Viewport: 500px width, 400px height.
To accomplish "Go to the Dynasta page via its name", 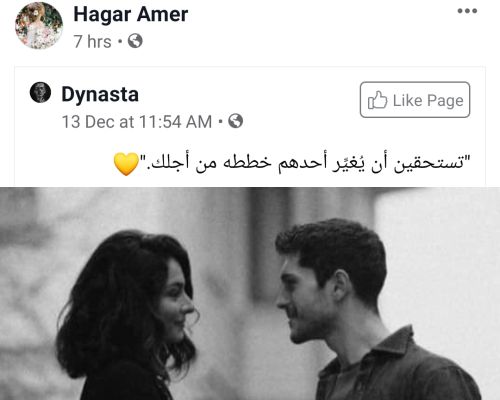I will click(x=100, y=94).
